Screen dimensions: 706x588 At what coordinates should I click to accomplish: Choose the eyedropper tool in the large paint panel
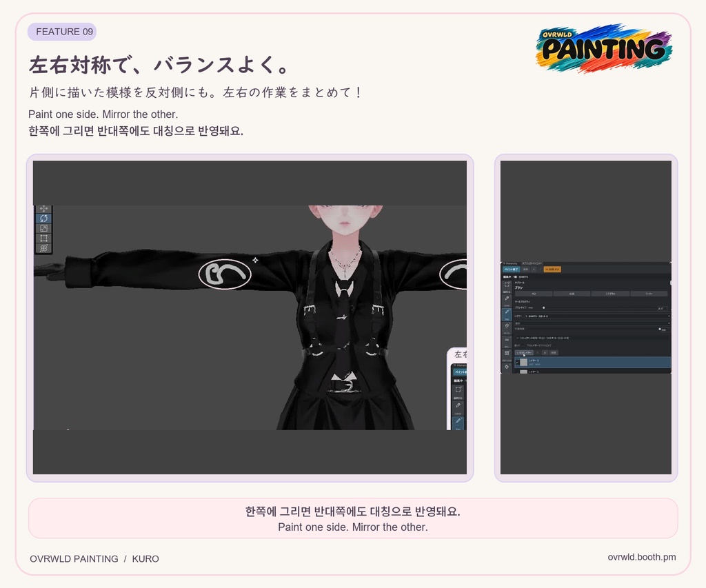[x=507, y=301]
